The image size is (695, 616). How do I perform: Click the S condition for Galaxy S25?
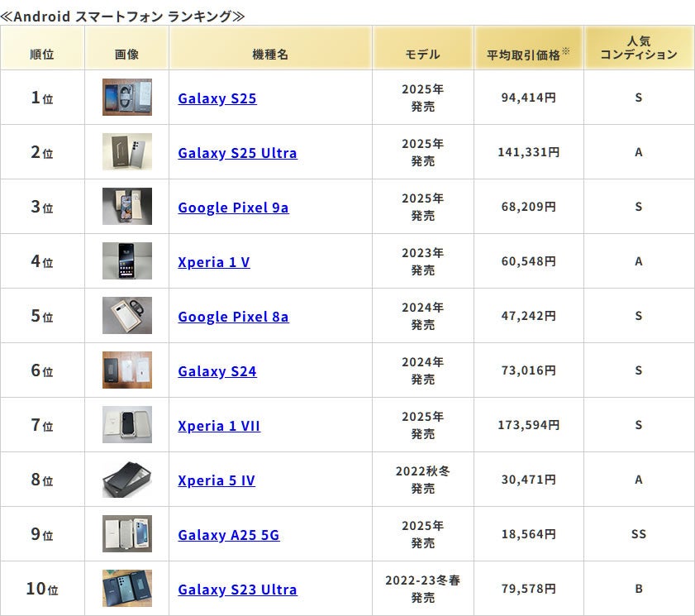(639, 98)
